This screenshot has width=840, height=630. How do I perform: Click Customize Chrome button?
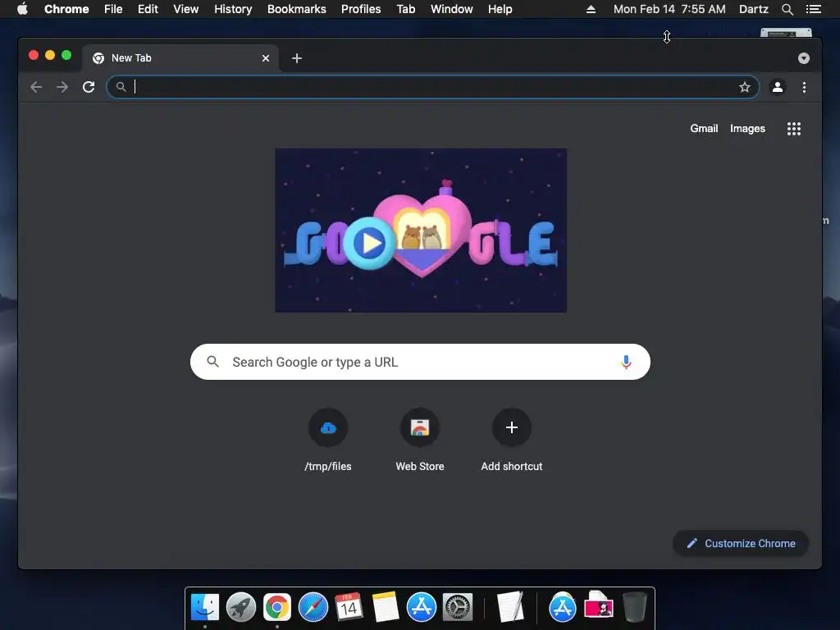[741, 543]
